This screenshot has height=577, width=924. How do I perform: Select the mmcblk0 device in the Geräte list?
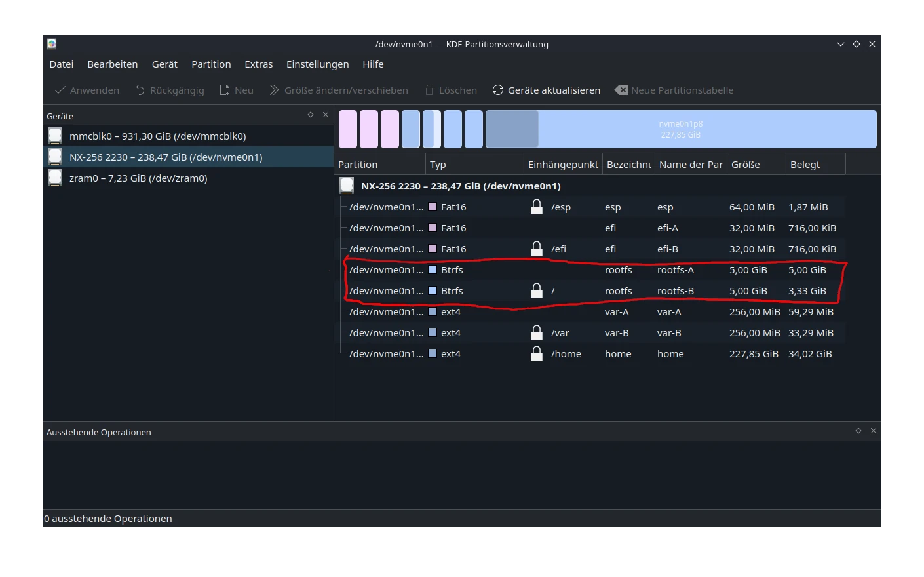pos(157,136)
